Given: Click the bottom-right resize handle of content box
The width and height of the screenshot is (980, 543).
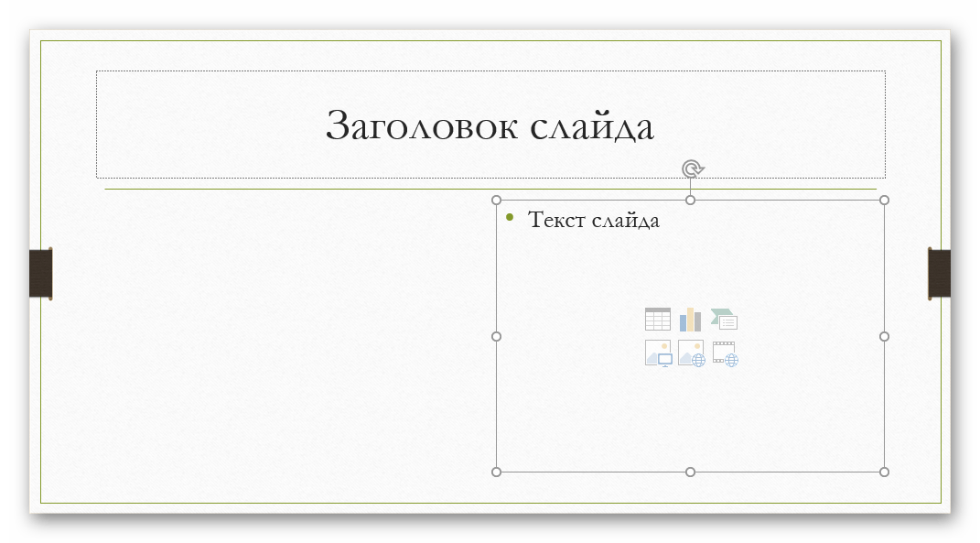Looking at the screenshot, I should (x=884, y=472).
